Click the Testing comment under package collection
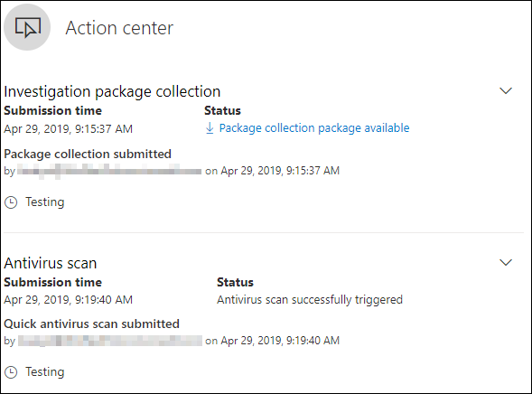Viewport: 532px width, 394px height. coord(45,202)
